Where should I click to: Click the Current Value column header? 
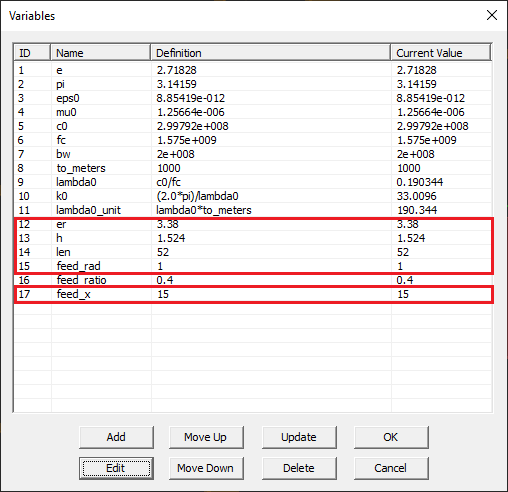pos(441,53)
